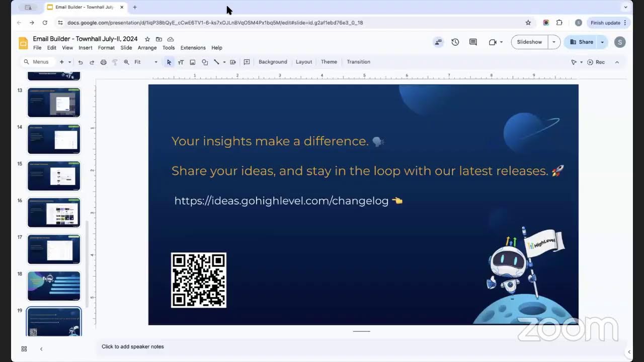Open the Slide menu
This screenshot has width=644, height=362.
126,48
